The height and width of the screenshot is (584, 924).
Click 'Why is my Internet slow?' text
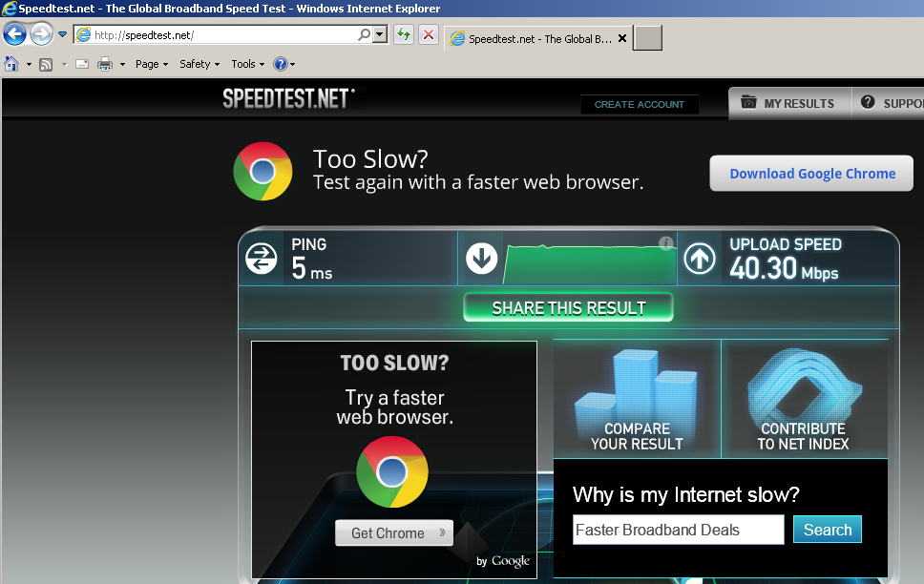(686, 494)
